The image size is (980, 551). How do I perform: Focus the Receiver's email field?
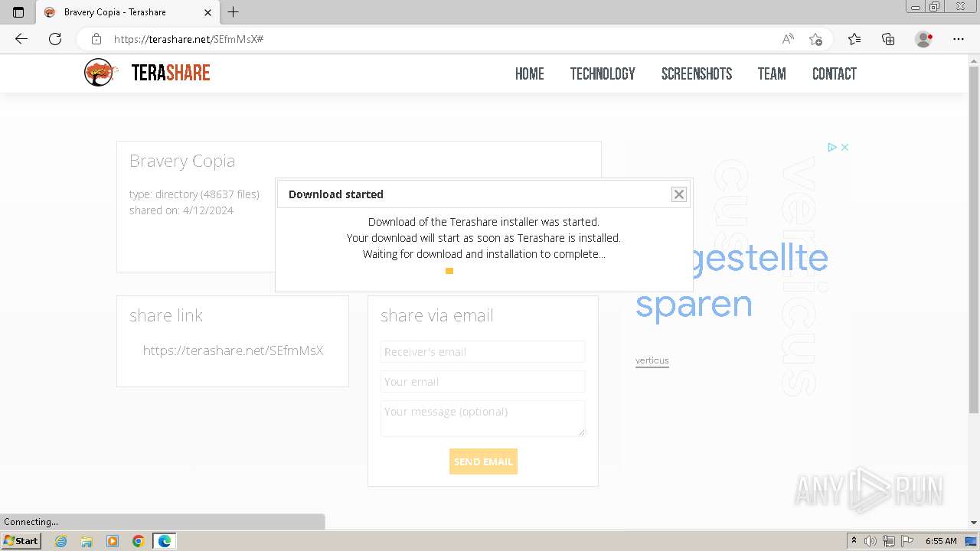point(483,352)
